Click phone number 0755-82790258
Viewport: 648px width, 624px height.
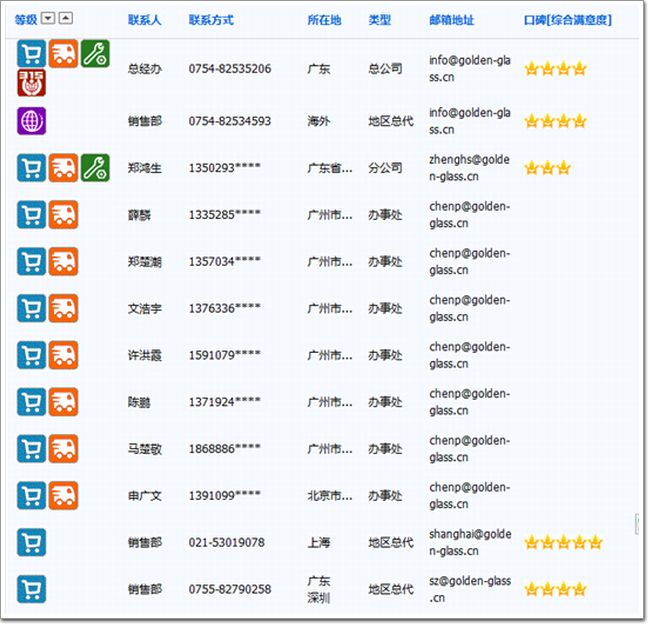coord(229,589)
